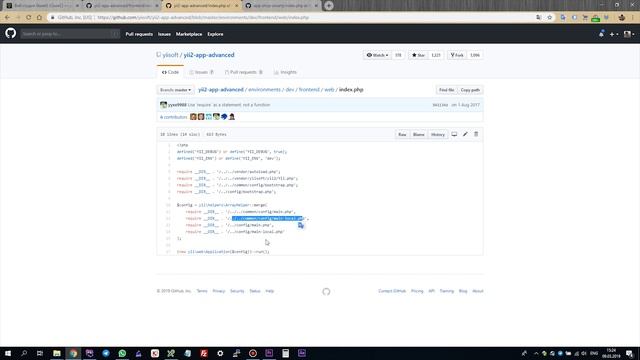Open the Branch: master dropdown
This screenshot has height=360, width=640.
[176, 90]
